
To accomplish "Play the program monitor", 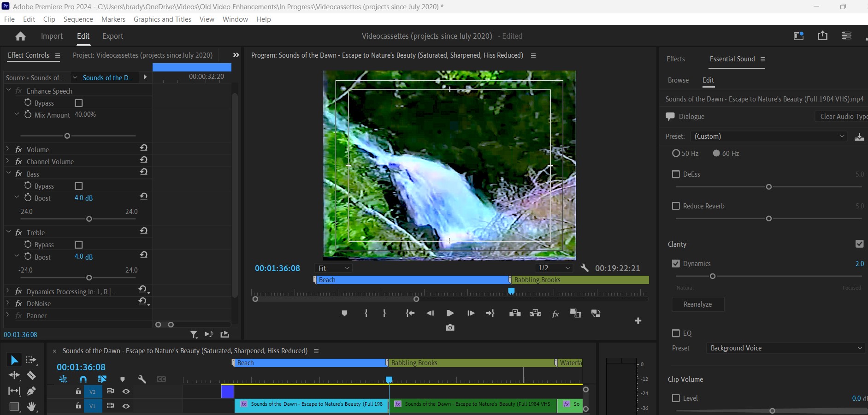I will pos(450,313).
